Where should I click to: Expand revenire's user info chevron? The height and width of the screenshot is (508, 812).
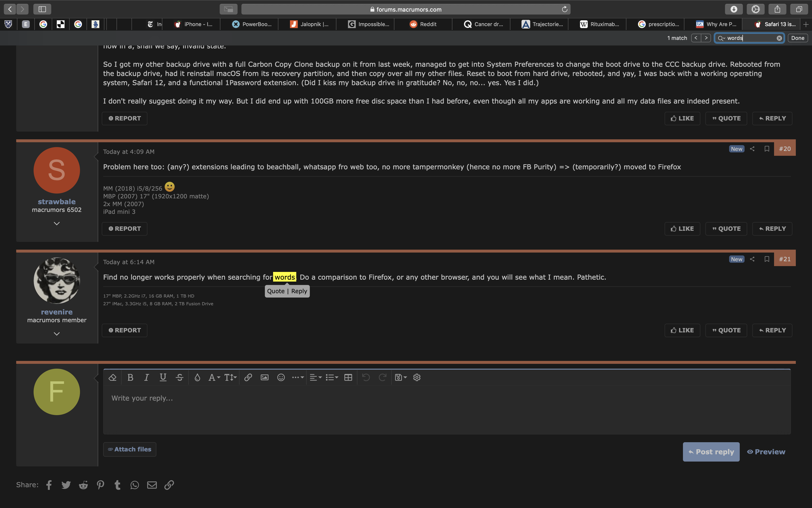pos(57,334)
